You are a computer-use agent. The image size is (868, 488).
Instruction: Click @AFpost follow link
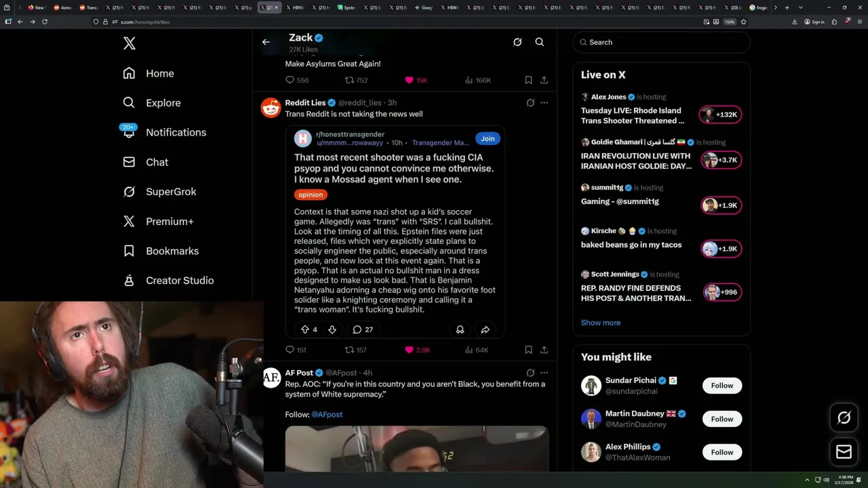coord(327,414)
